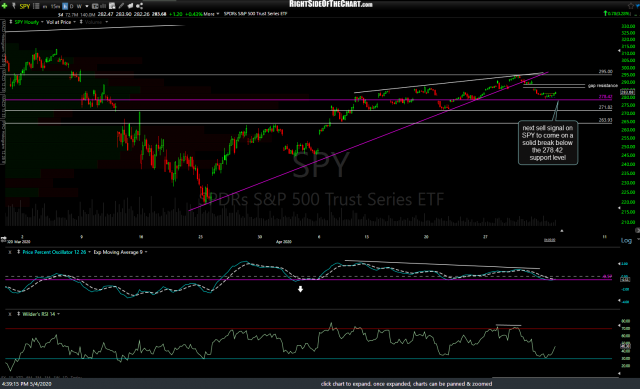Click the RightSideOfTheChart.com logo
Viewport: 640px width, 389px height.
(331, 4)
